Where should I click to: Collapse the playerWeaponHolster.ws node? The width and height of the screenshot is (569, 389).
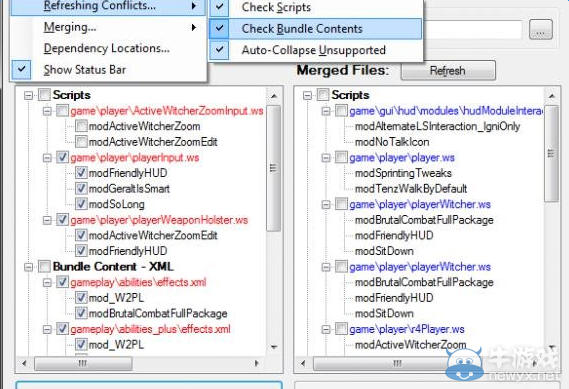click(x=47, y=220)
